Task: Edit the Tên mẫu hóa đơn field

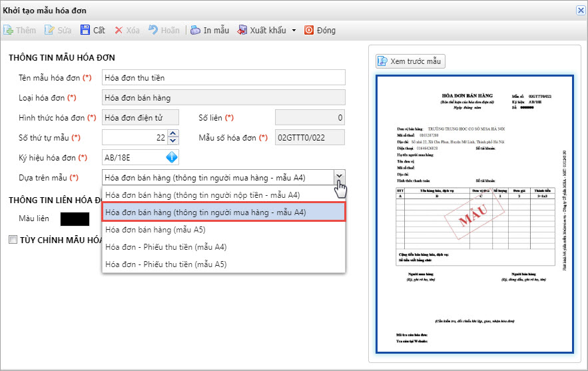Action: click(224, 78)
